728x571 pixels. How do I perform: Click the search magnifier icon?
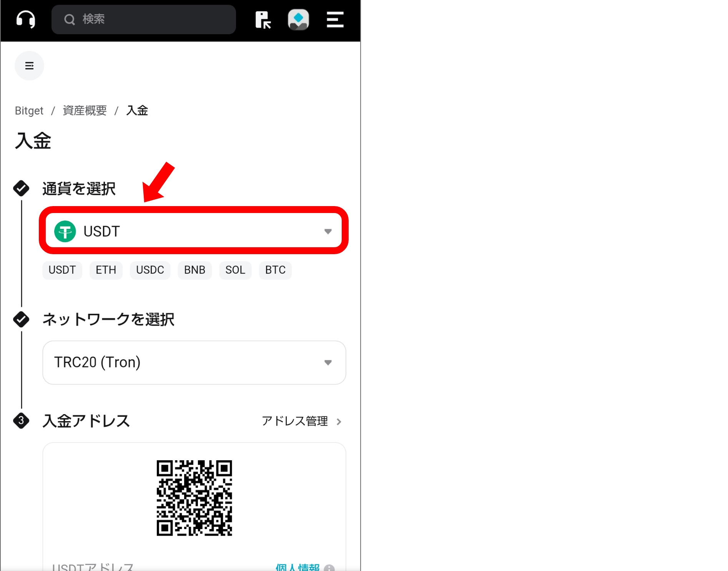point(70,20)
